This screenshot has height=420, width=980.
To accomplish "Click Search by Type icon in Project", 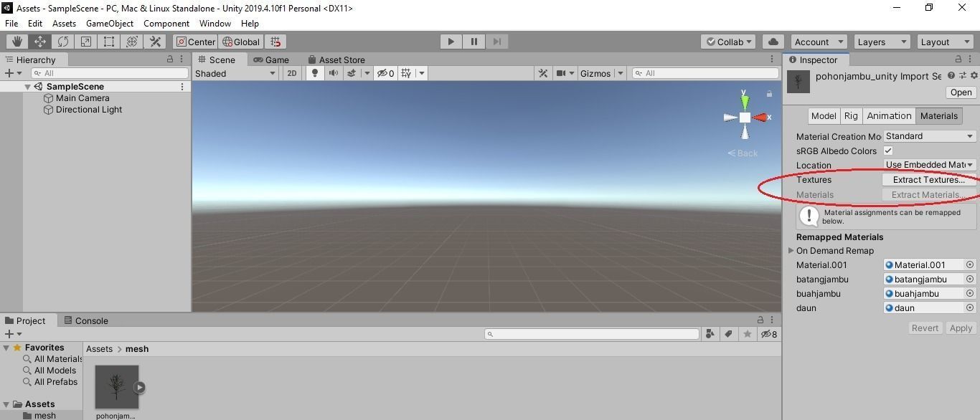I will [710, 334].
